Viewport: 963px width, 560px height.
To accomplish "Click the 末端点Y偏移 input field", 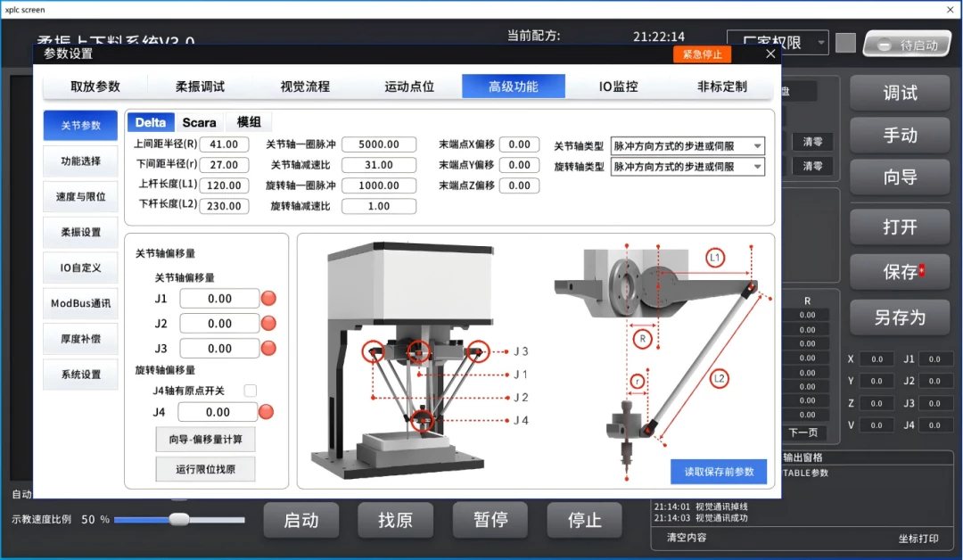I will click(x=520, y=165).
